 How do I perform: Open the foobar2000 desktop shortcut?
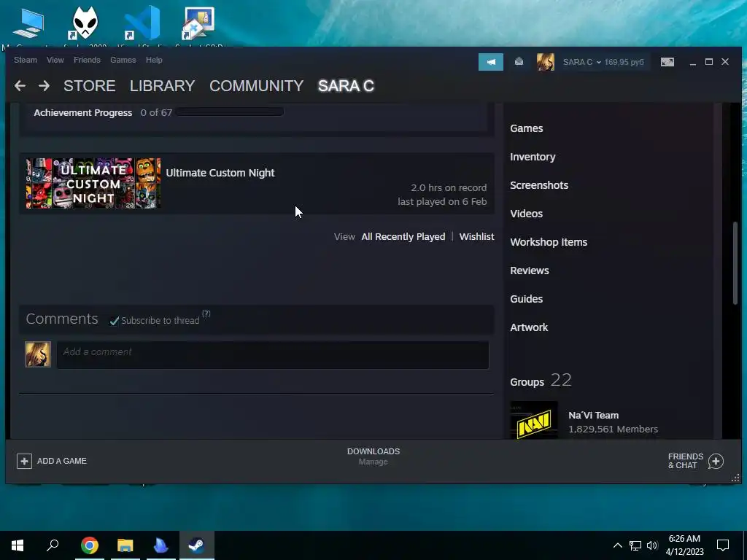pos(85,23)
